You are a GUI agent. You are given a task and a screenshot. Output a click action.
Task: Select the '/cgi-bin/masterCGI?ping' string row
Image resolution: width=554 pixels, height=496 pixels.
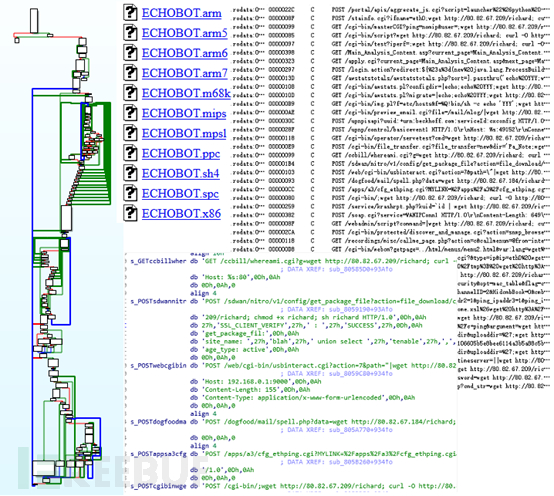coord(391,27)
